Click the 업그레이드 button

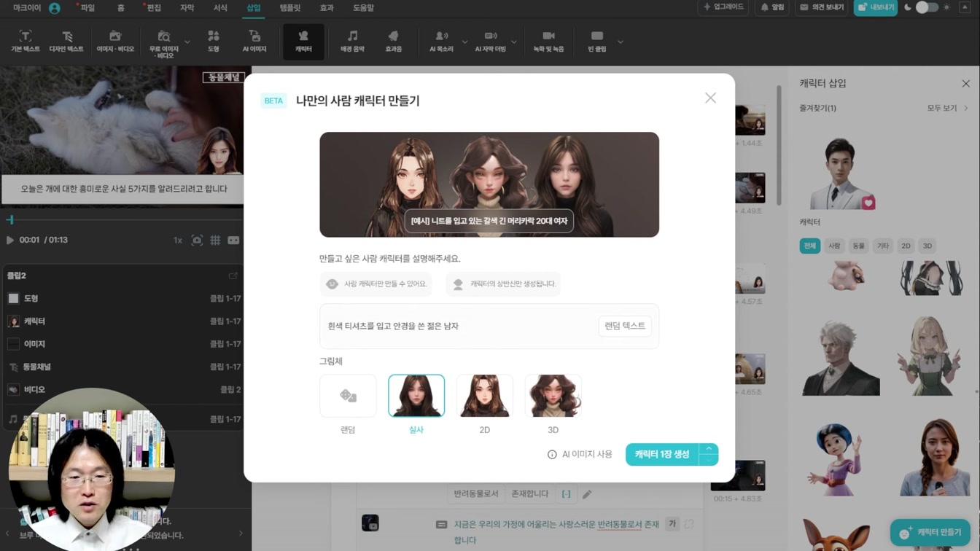(723, 7)
